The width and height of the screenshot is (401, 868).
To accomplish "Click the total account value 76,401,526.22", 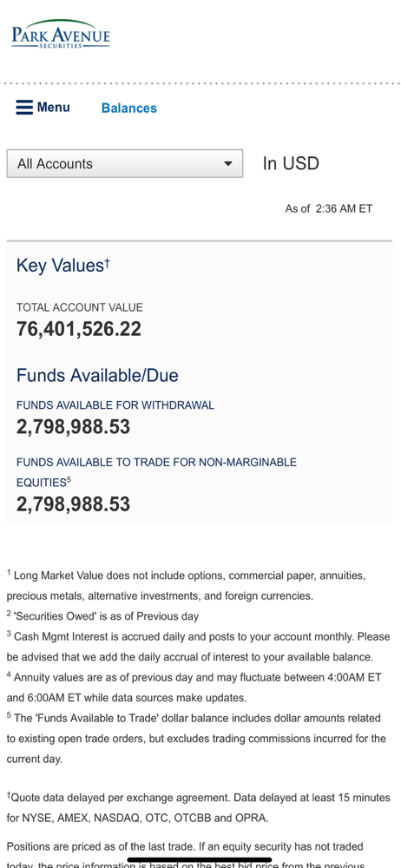I will coord(79,329).
